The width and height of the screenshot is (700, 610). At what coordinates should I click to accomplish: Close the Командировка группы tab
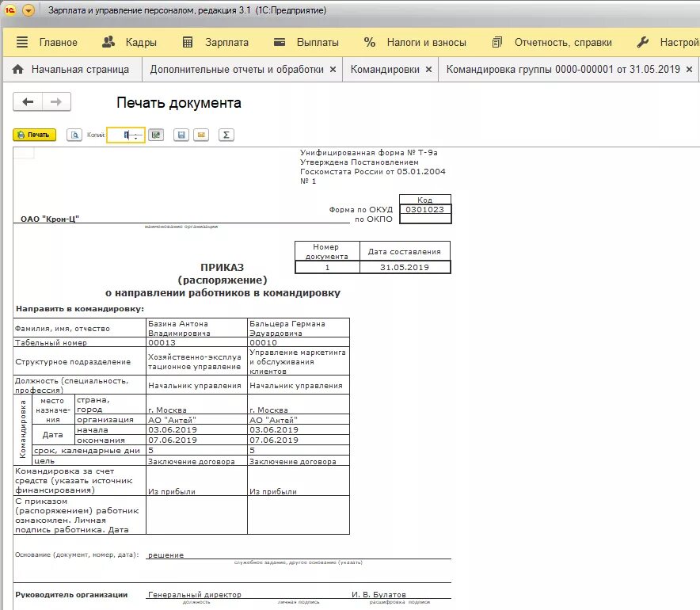[689, 69]
